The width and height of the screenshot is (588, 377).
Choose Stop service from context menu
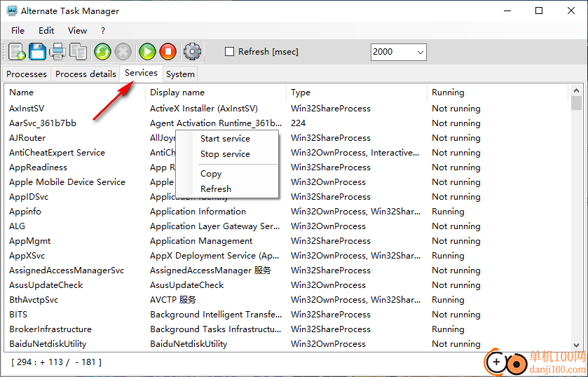tap(227, 153)
